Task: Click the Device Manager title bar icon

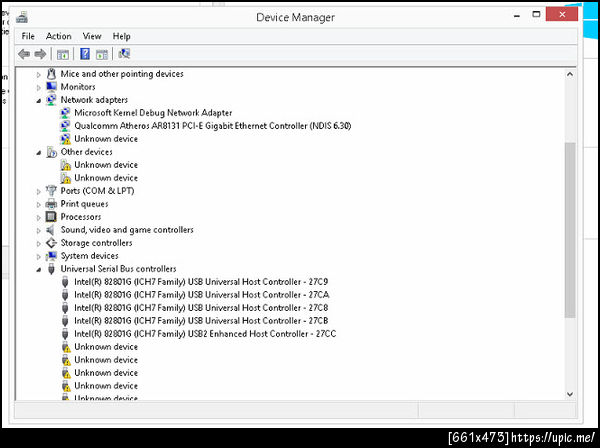Action: 22,17
